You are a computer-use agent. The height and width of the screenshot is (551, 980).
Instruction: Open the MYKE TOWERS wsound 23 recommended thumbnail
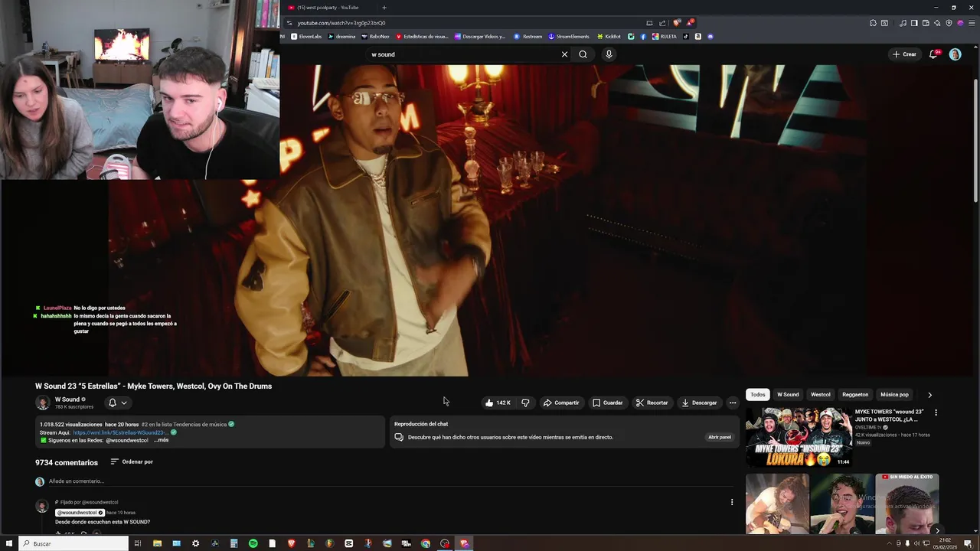pos(799,437)
